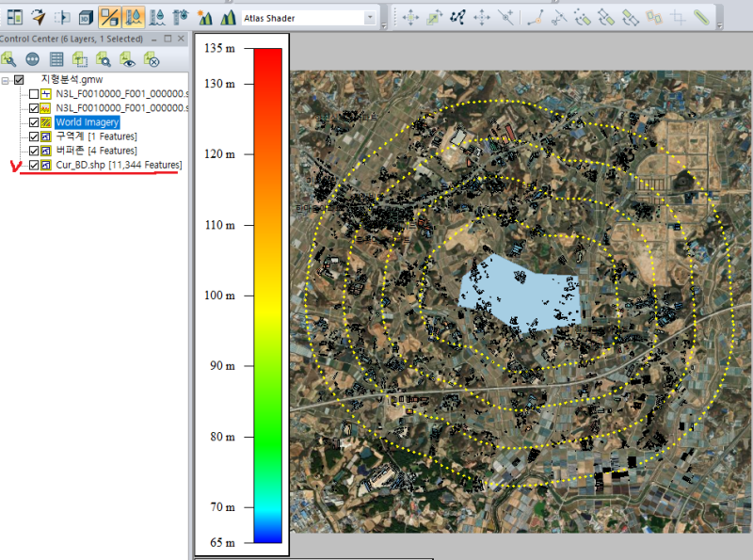Click the sun-and-mountains dynamic hill shading icon
The width and height of the screenshot is (753, 560).
pos(204,18)
